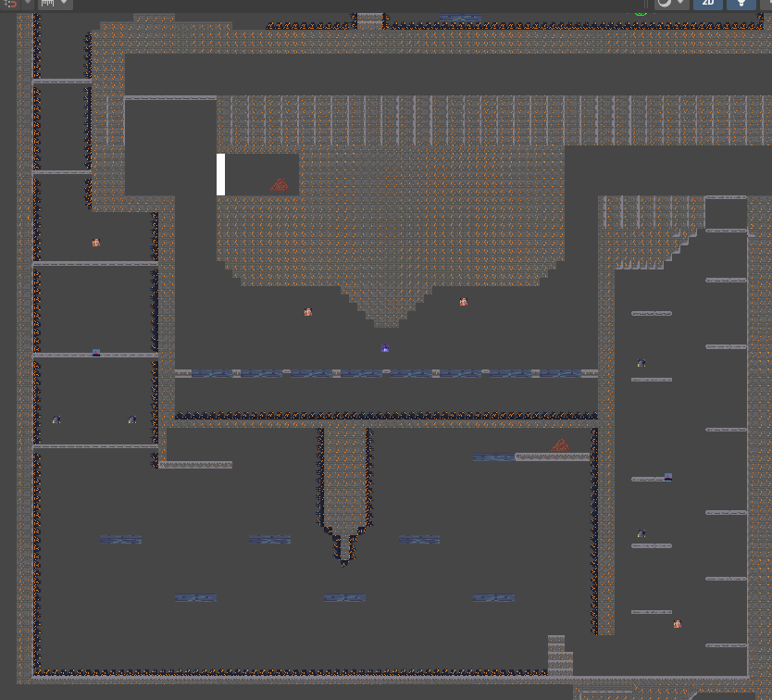
Task: Select the dark enemy near the left shaft's inner wall
Action: point(132,419)
